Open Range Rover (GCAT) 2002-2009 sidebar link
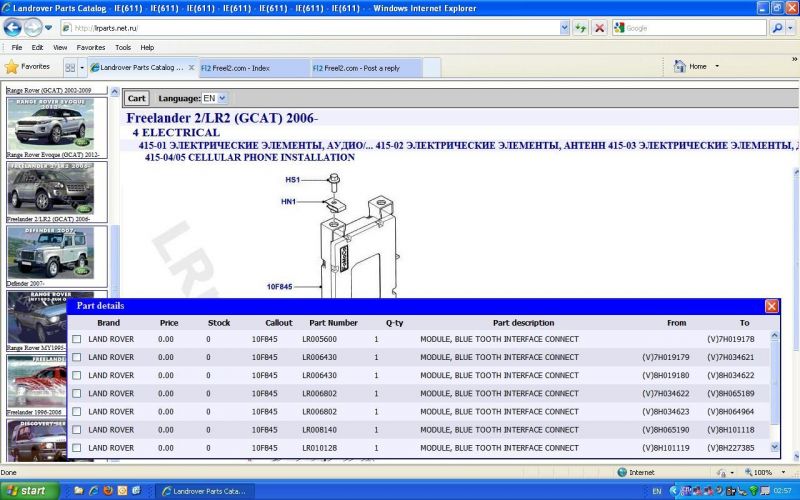 click(x=49, y=90)
